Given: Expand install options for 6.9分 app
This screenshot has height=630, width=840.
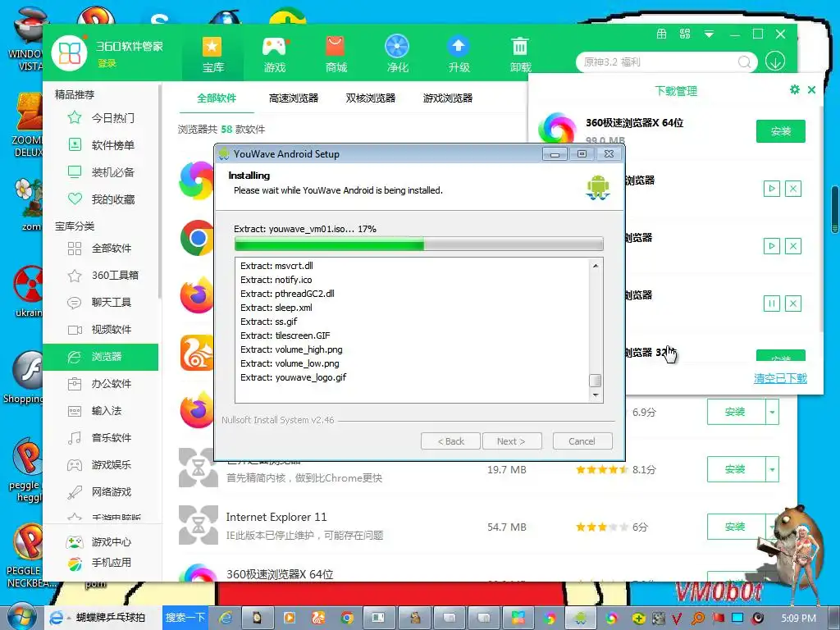Looking at the screenshot, I should [772, 412].
